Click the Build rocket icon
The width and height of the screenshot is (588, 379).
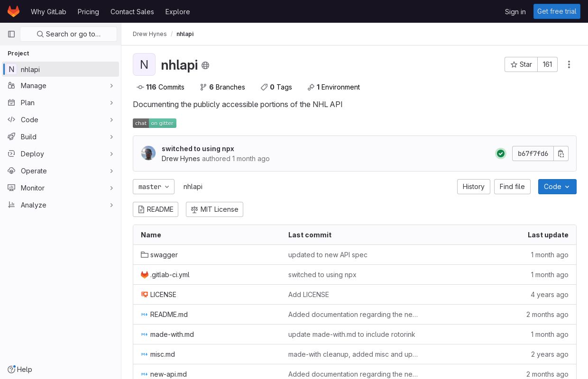11,137
